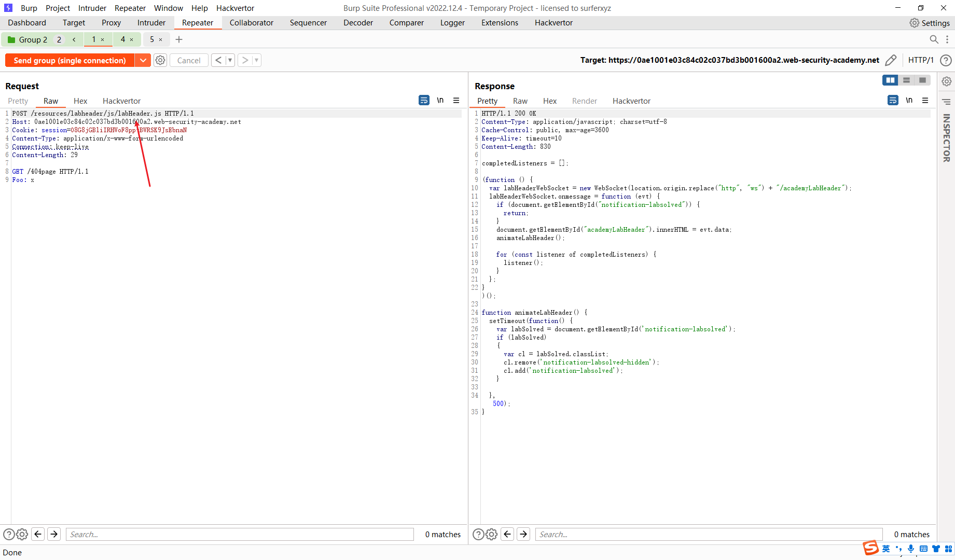Switch to the Proxy tab

coord(111,23)
